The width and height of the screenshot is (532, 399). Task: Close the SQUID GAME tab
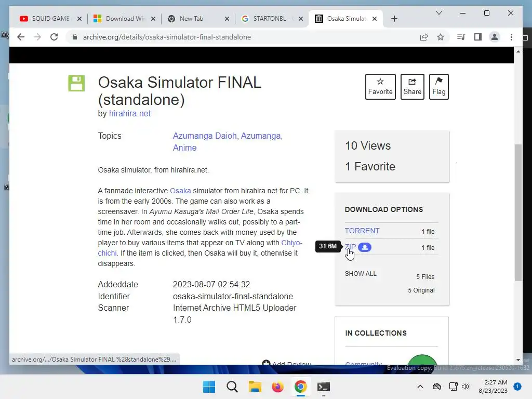[x=79, y=19]
